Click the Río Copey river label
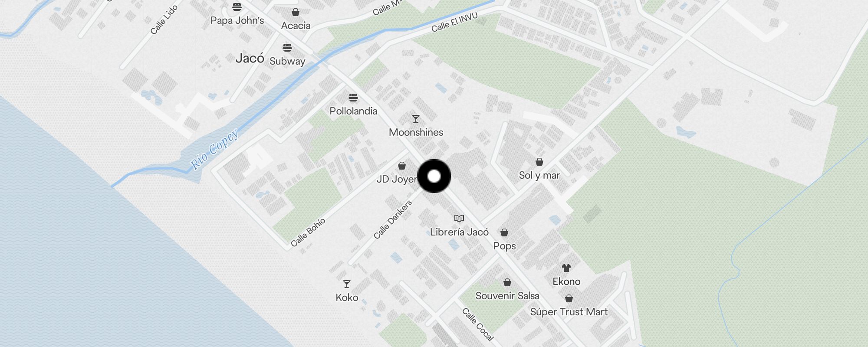The image size is (868, 347). tap(215, 149)
